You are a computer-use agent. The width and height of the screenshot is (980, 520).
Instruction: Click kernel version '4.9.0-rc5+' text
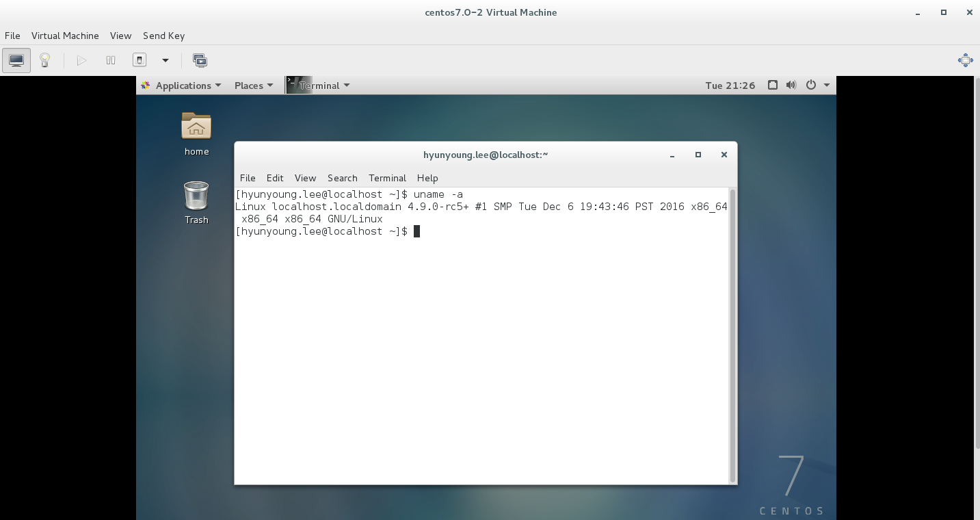tap(438, 207)
